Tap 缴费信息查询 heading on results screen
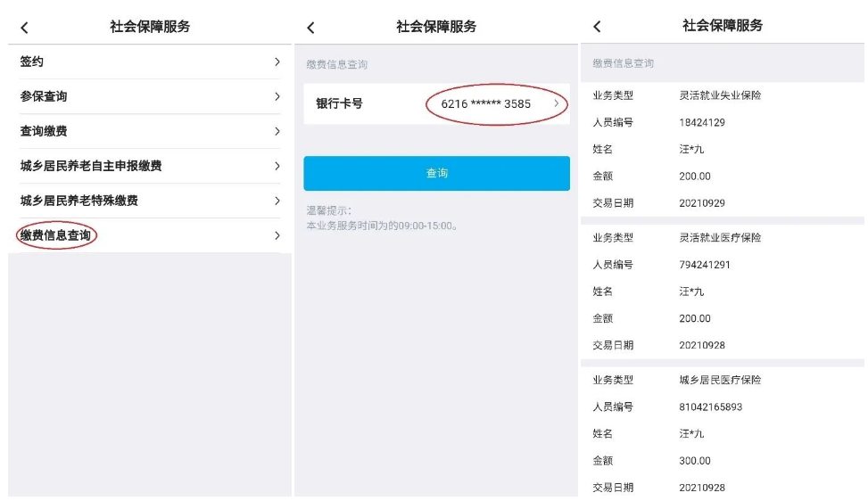This screenshot has height=501, width=868. [x=624, y=63]
